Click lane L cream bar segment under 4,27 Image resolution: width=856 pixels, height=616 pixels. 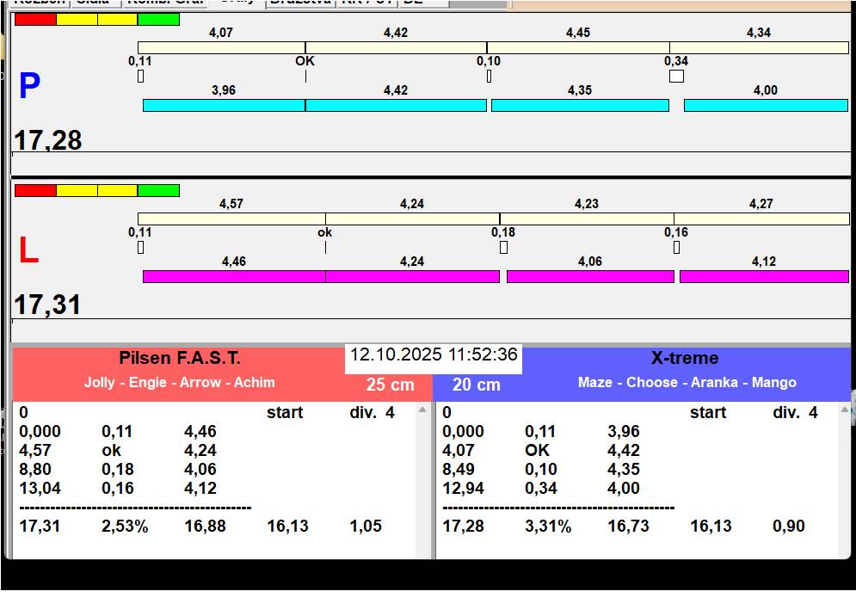point(761,219)
